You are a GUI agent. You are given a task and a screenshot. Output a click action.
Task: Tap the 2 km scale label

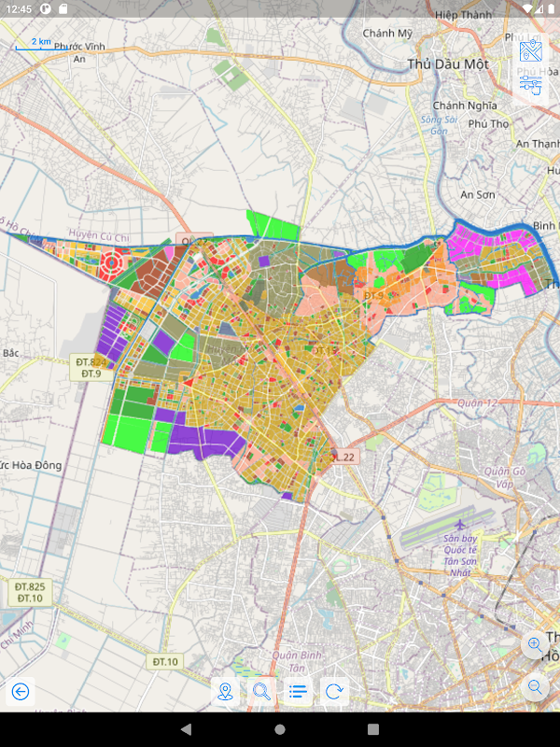[41, 42]
